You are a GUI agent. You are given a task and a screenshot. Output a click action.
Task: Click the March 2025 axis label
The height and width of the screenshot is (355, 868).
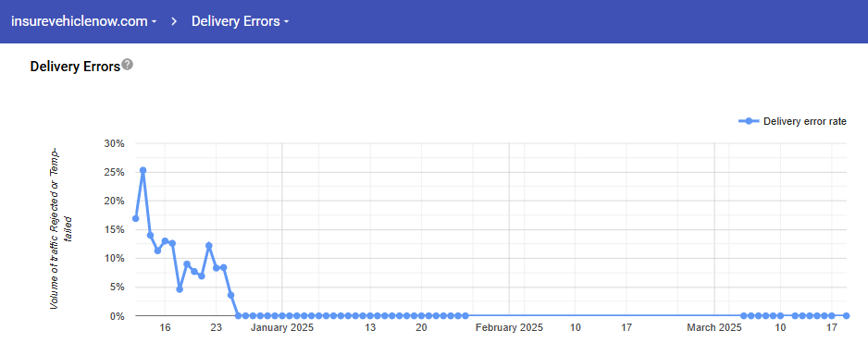(x=714, y=328)
